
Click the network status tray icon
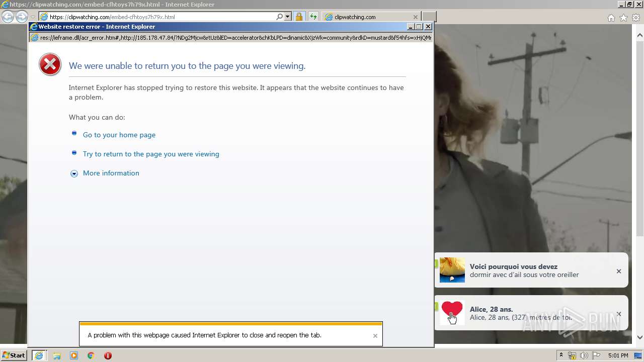572,355
